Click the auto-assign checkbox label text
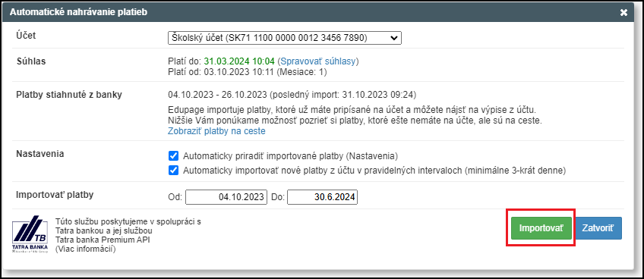This screenshot has height=279, width=644. [291, 156]
